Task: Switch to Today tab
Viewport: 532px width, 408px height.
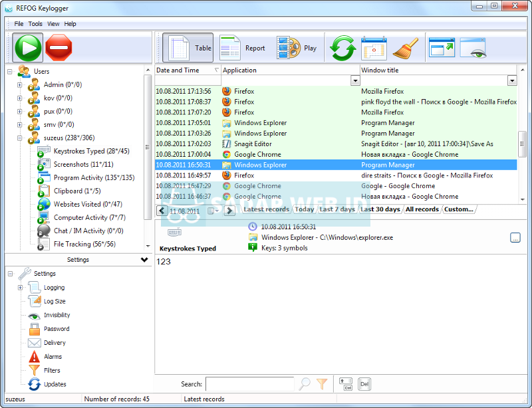Action: 305,209
